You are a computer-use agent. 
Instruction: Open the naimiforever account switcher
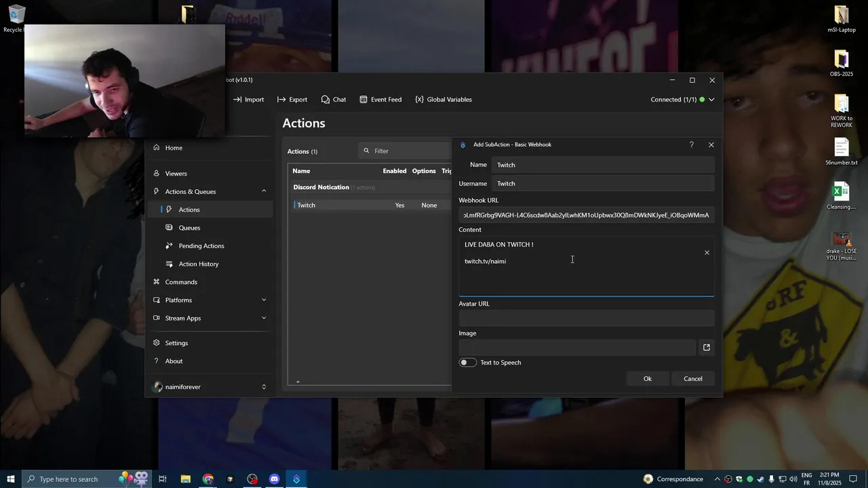coord(210,387)
